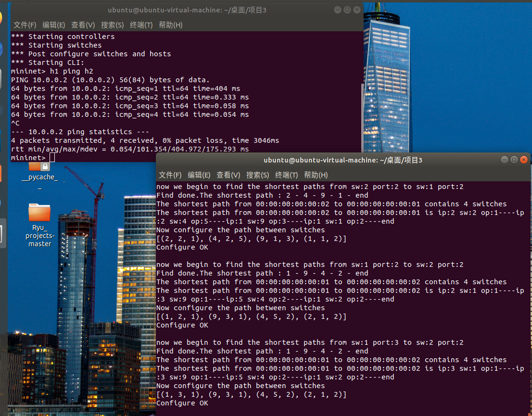The image size is (532, 416).
Task: Open 文件(F) menu in the mininet terminal
Action: point(25,25)
